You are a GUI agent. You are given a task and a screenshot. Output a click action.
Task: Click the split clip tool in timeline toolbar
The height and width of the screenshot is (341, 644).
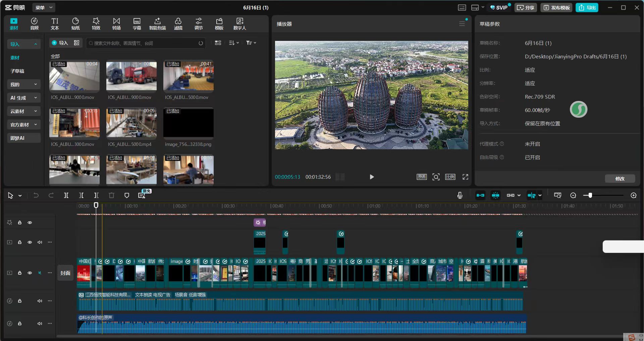66,195
